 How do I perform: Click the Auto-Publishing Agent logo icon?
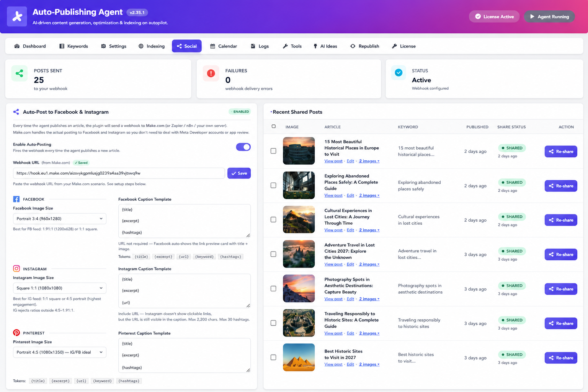click(x=17, y=16)
